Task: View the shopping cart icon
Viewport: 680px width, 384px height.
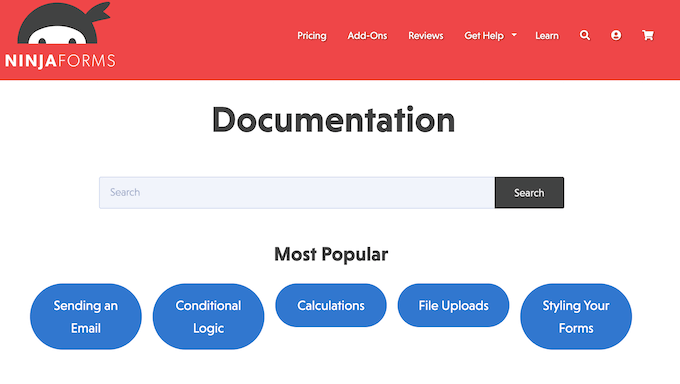Action: pos(648,35)
